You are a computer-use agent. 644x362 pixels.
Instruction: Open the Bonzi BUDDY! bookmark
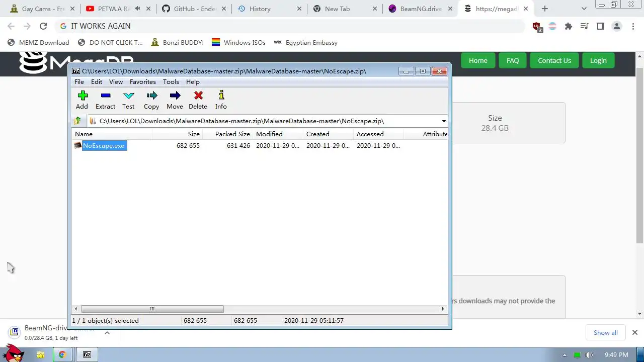coord(178,42)
